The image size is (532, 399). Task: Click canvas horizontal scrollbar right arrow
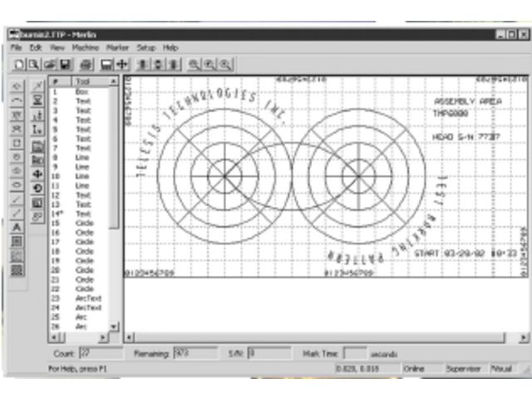[x=524, y=337]
